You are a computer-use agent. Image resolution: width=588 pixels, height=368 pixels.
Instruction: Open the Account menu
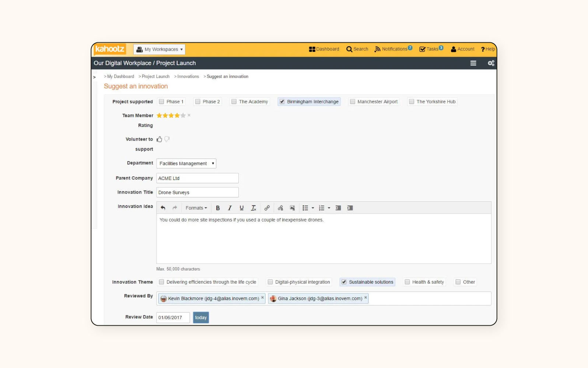point(462,49)
